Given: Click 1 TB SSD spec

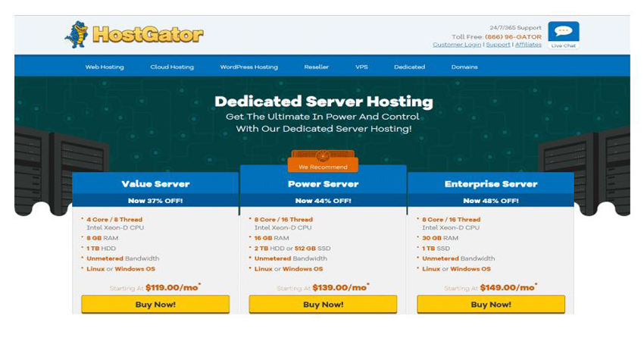Looking at the screenshot, I should click(436, 248).
